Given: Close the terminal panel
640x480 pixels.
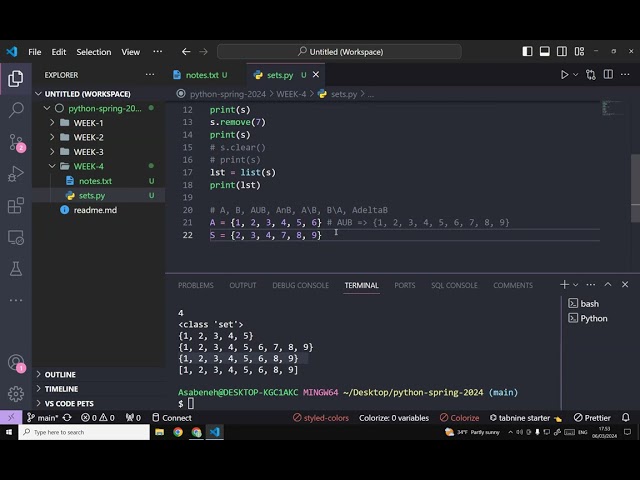Looking at the screenshot, I should [625, 284].
